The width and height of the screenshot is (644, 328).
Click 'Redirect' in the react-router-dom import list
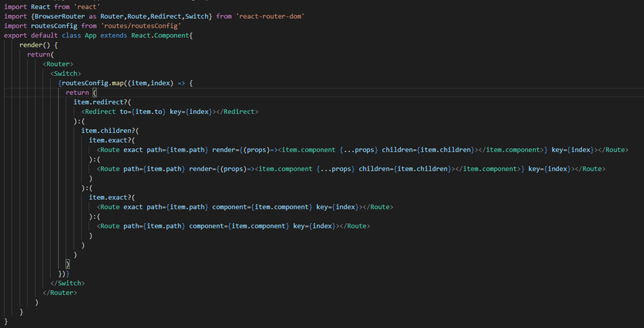(166, 16)
